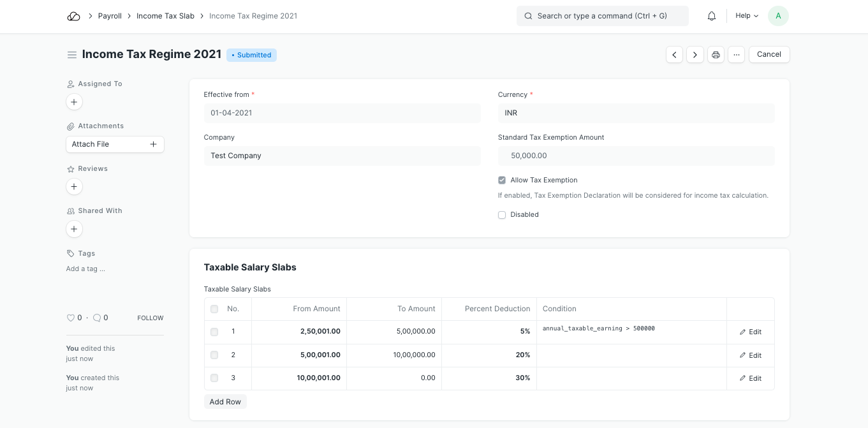The width and height of the screenshot is (868, 428).
Task: Click the cloud home logo icon
Action: (x=73, y=16)
